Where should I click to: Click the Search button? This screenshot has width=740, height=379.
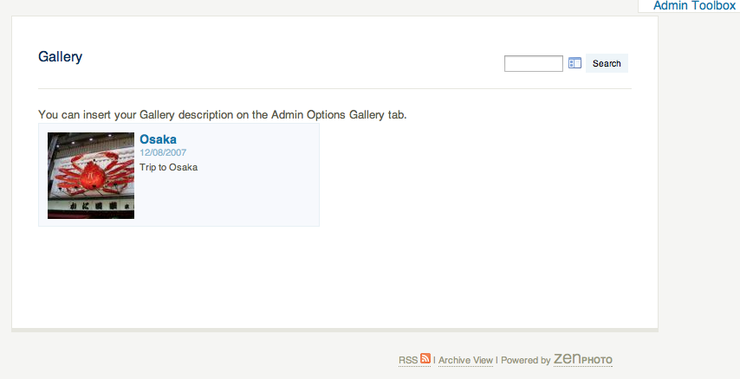pos(606,63)
